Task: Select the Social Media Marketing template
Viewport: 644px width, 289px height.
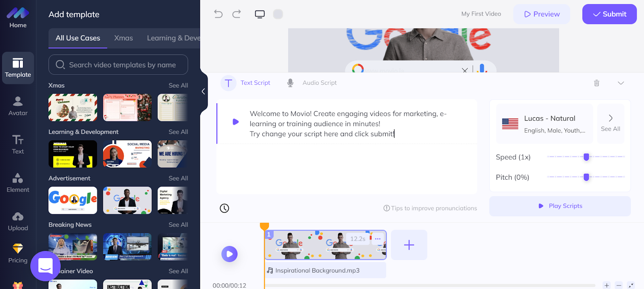Action: click(x=128, y=154)
